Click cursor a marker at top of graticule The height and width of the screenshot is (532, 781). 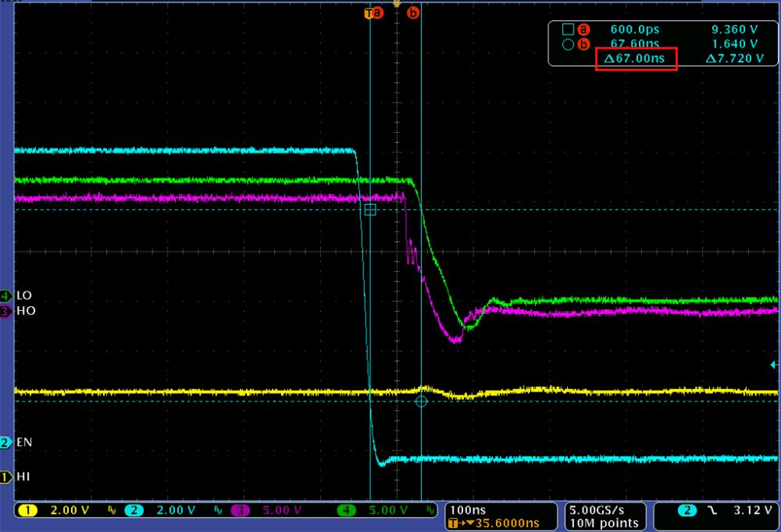coord(378,13)
